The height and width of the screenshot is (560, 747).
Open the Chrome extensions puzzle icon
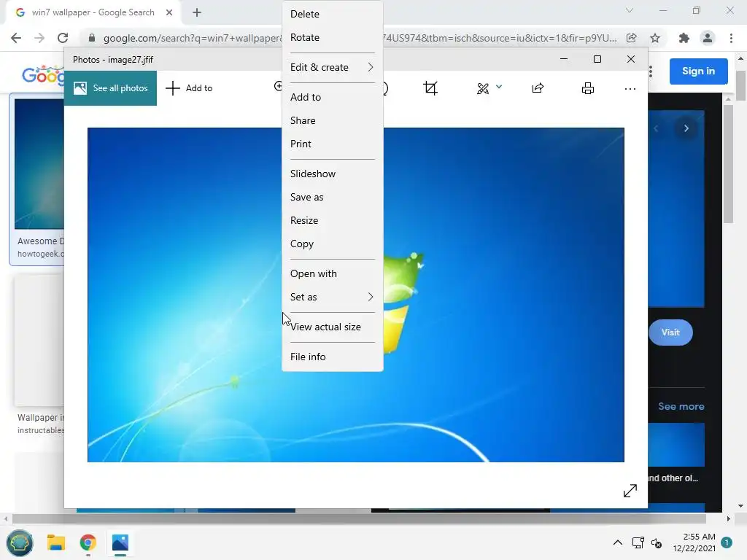pos(684,38)
